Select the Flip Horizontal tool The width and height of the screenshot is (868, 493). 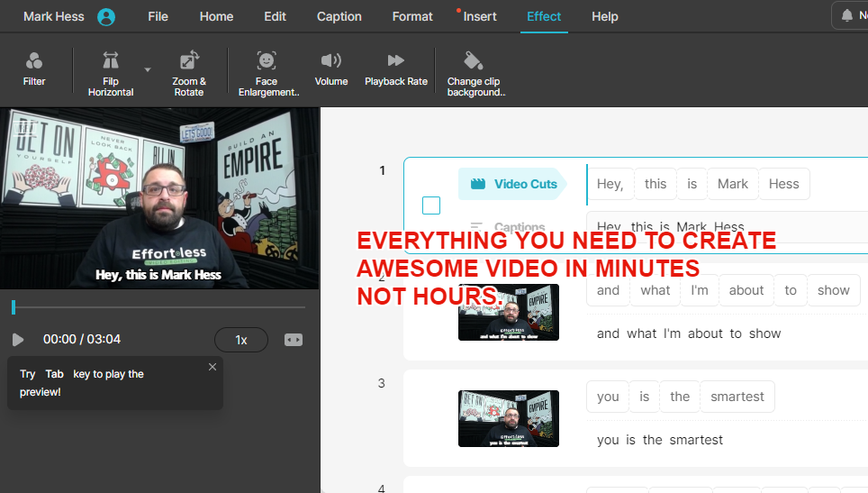[111, 61]
